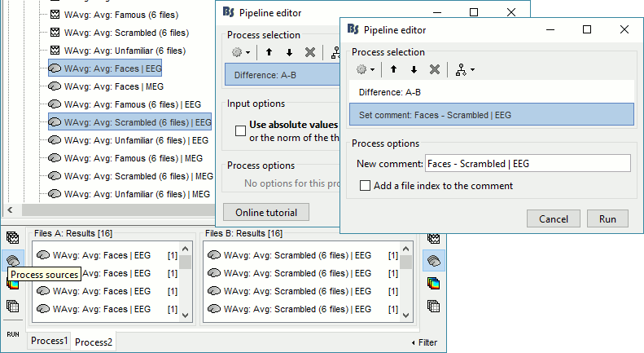Open the gear dropdown in front Pipeline editor
The width and height of the screenshot is (644, 353).
click(365, 70)
